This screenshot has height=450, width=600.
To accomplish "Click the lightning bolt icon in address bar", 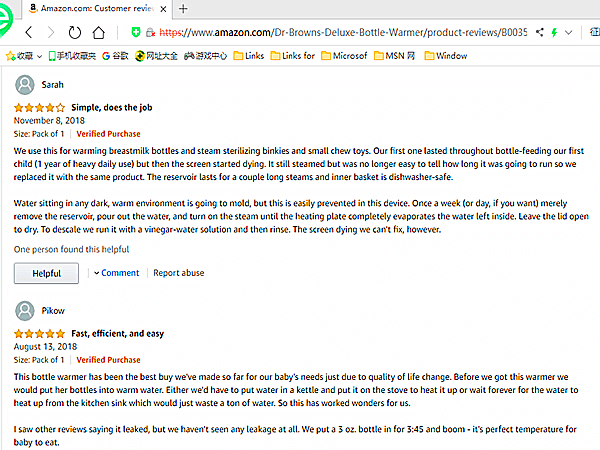I will pyautogui.click(x=553, y=33).
